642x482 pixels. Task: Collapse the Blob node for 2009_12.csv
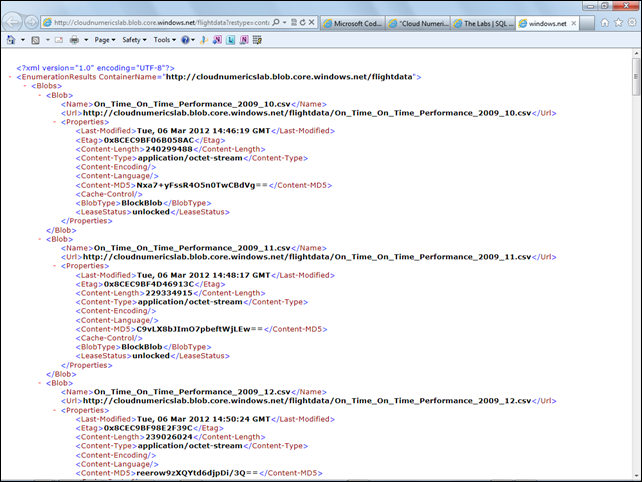(40, 383)
